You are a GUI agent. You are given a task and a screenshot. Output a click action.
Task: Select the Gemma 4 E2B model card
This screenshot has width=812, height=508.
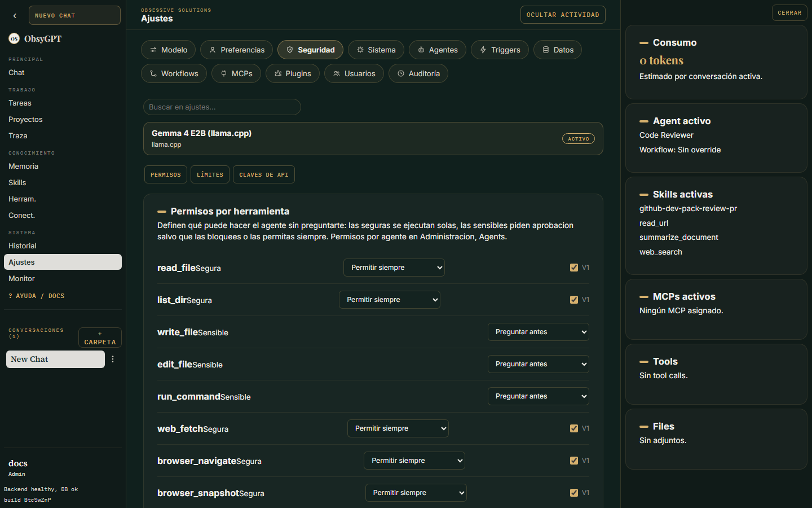(373, 139)
